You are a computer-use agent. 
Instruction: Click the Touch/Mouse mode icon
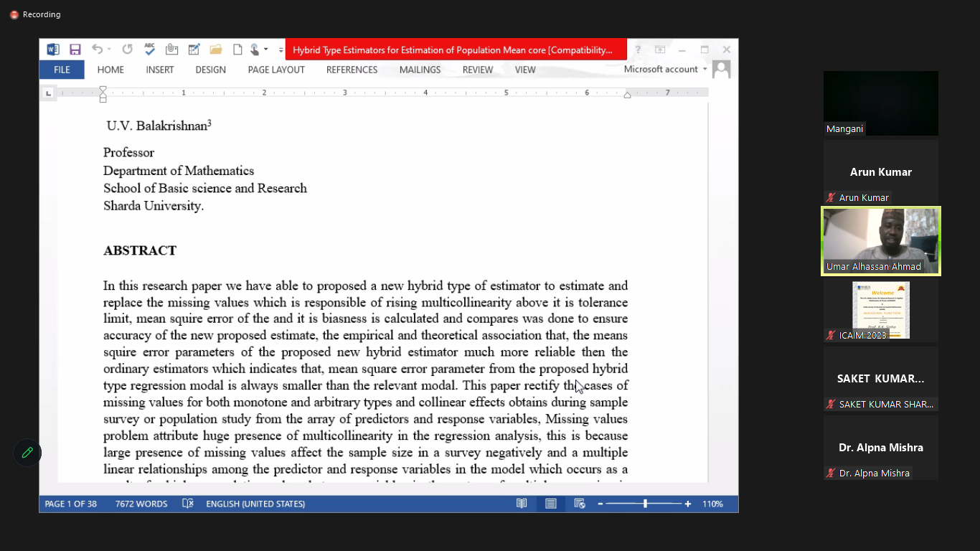[255, 50]
